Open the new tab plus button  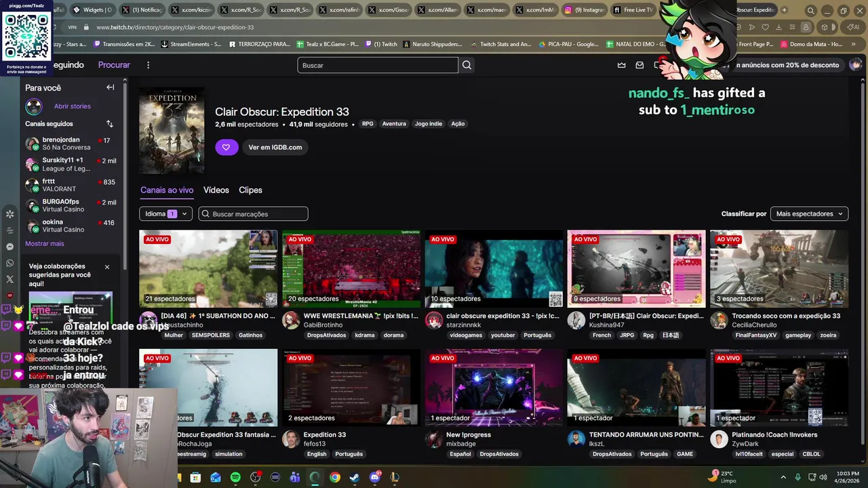785,10
